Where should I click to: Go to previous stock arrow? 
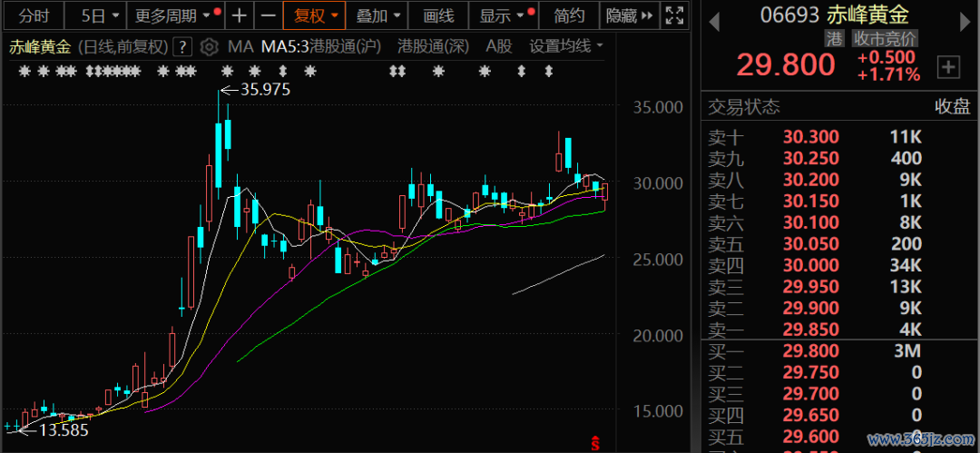coord(714,23)
